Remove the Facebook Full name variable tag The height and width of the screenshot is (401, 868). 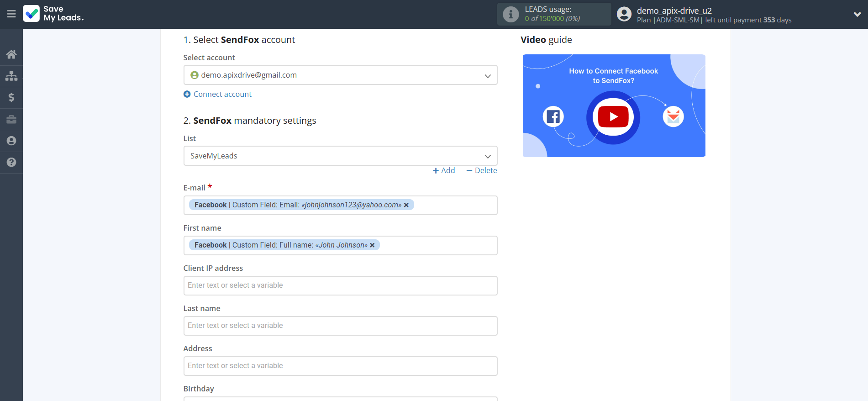click(372, 245)
